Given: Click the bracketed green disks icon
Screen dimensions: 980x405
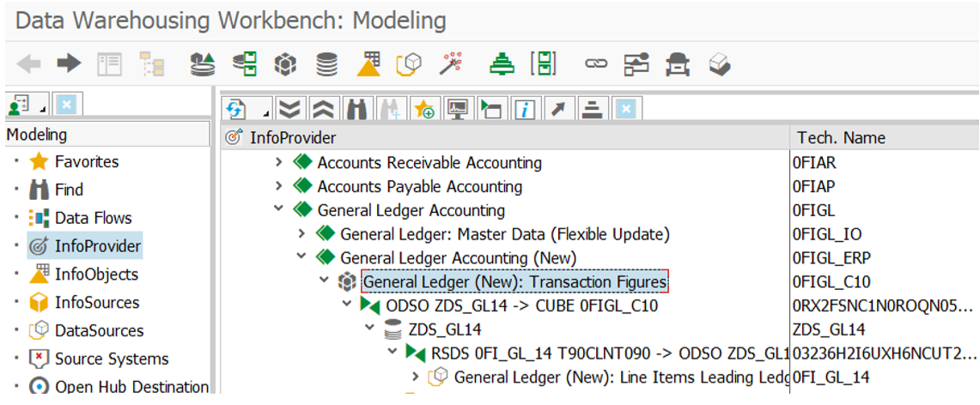Looking at the screenshot, I should pos(543,63).
